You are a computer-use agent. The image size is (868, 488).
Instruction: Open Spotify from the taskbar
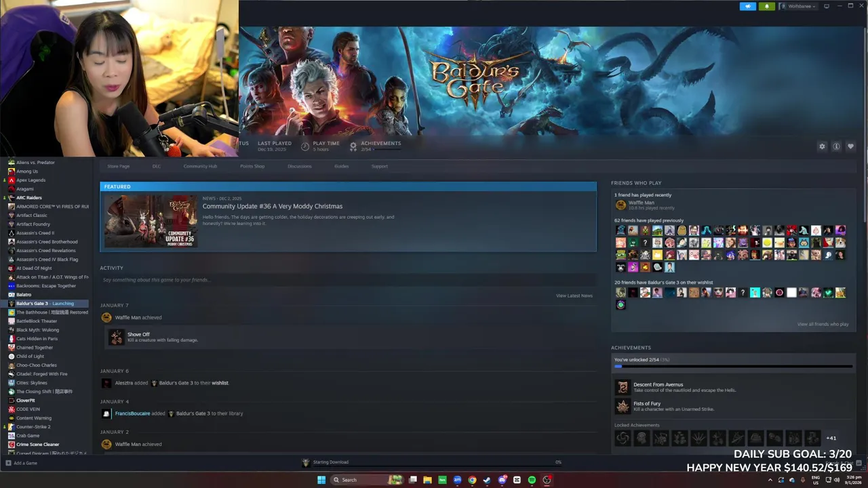pos(532,480)
